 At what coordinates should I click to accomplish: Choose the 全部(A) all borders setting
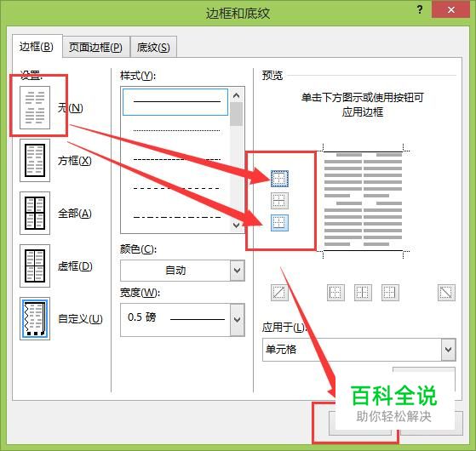point(35,214)
